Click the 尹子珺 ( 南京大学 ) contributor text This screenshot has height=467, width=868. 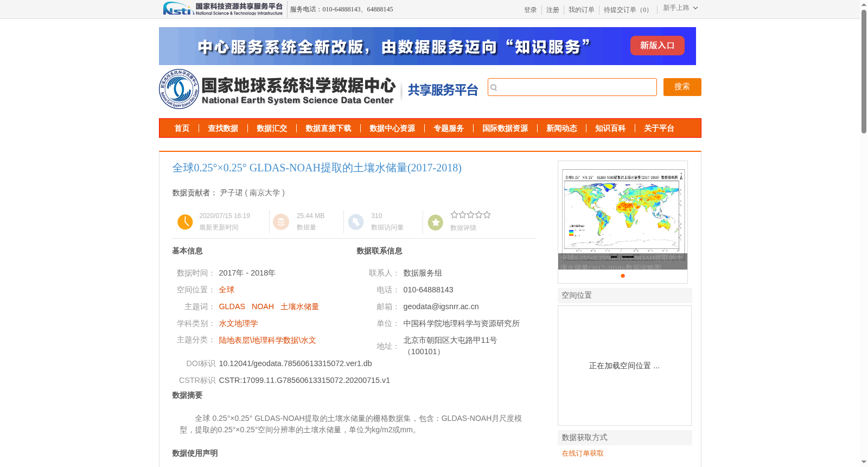[x=252, y=193]
